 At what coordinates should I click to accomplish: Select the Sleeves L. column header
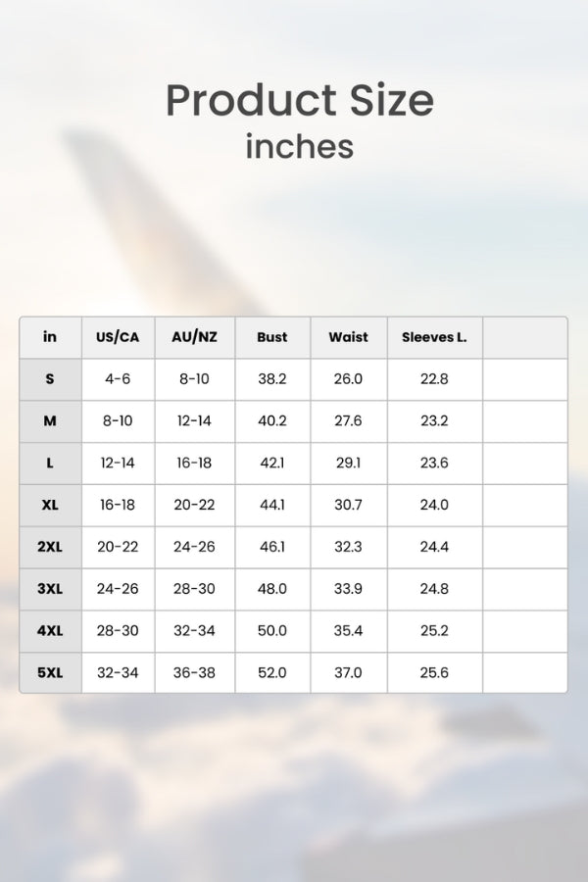tap(434, 337)
